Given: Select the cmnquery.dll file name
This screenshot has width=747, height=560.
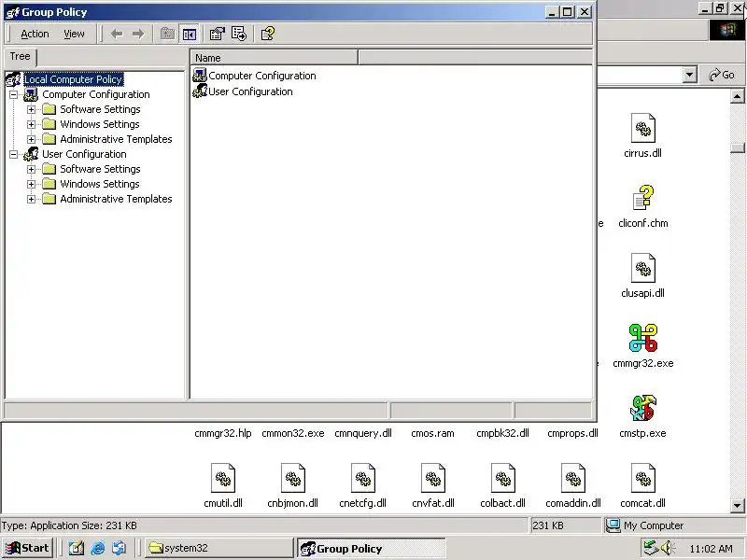Looking at the screenshot, I should pyautogui.click(x=363, y=433).
